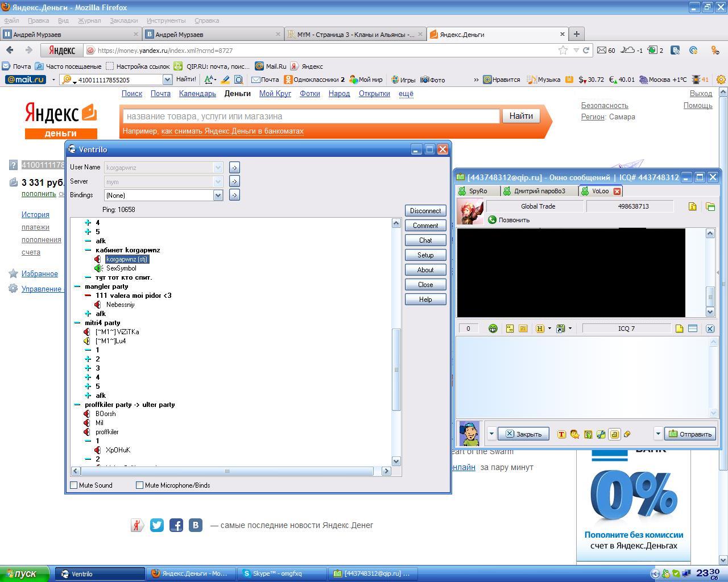Open Mail.ru toolbar search field dropdown
Viewport: 728px width, 582px height.
167,80
